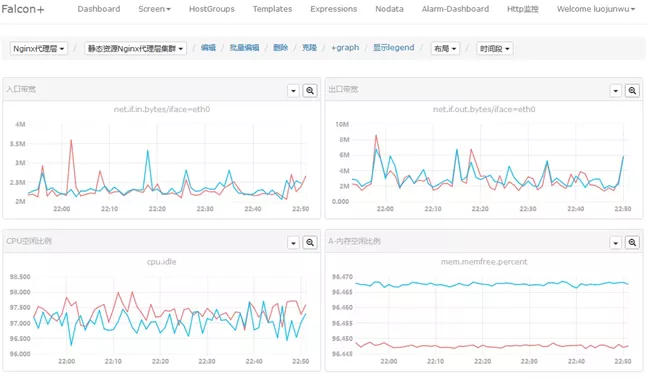
Task: Expand caret menu on A-内存空闲比例 panel
Action: coord(616,242)
